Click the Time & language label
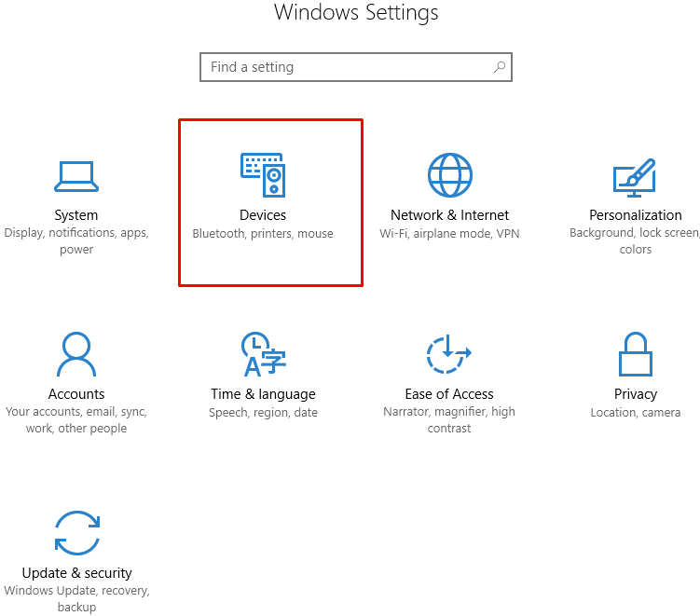This screenshot has width=700, height=616. pos(264,394)
